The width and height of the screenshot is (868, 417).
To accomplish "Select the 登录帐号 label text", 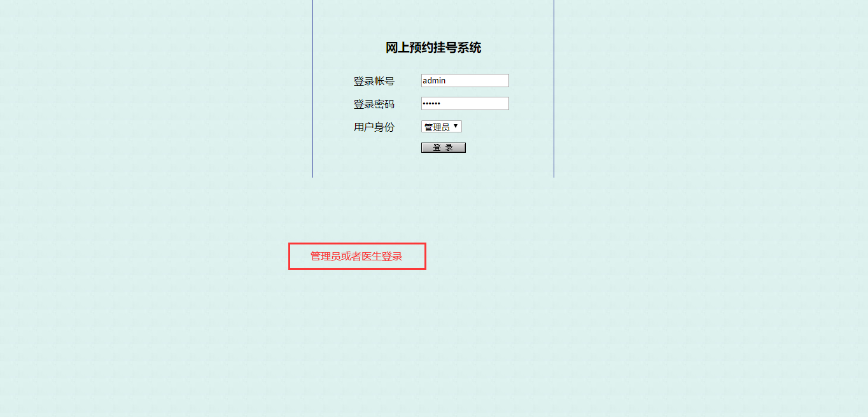I will point(374,81).
